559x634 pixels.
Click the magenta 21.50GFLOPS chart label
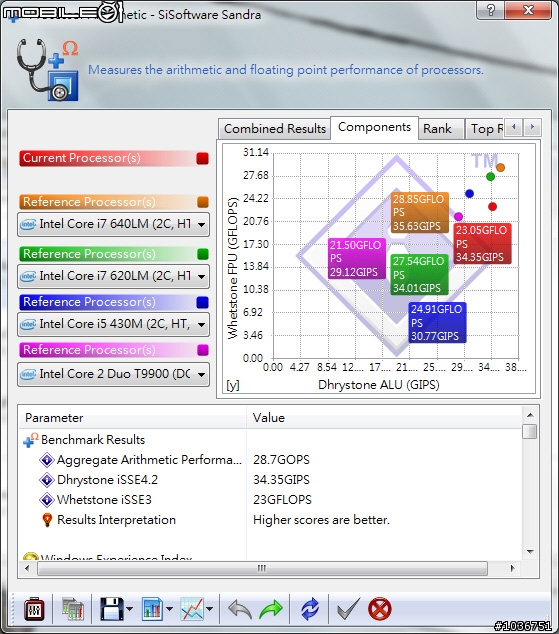pyautogui.click(x=357, y=258)
